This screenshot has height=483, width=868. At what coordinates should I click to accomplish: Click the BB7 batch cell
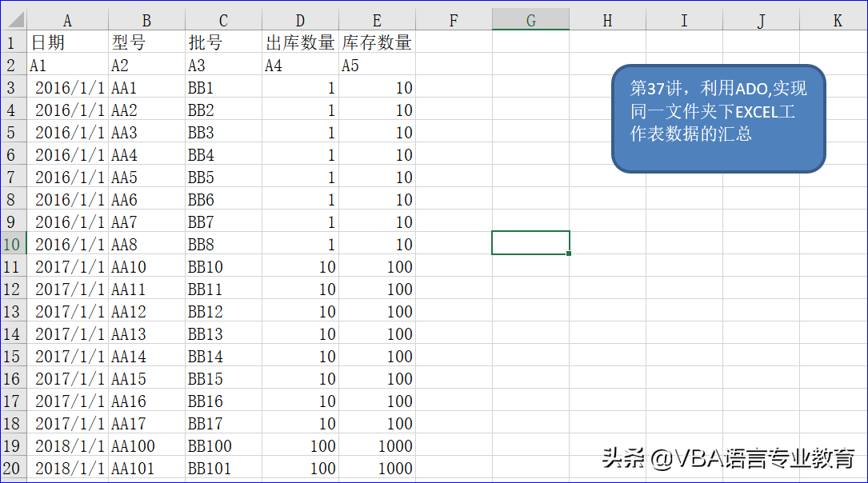pyautogui.click(x=223, y=222)
